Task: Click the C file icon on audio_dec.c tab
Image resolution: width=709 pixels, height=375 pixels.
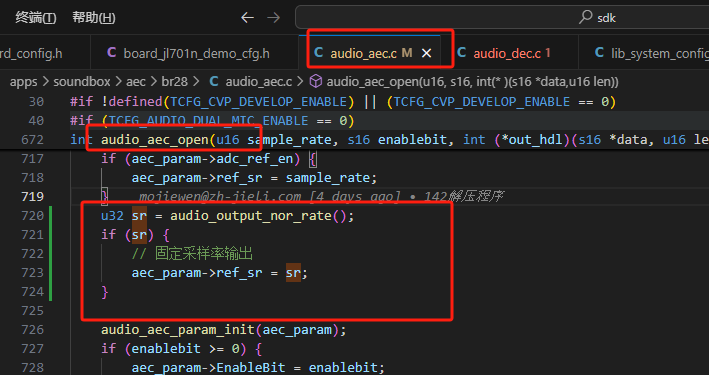Action: point(462,53)
